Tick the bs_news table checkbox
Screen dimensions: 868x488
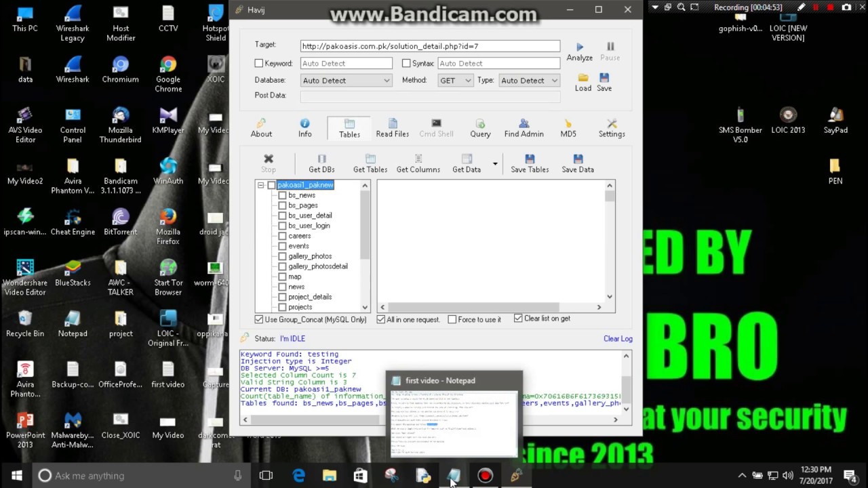point(282,195)
